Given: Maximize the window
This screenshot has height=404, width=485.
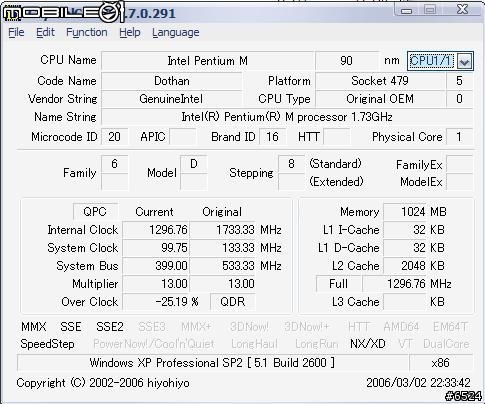Looking at the screenshot, I should click(430, 10).
